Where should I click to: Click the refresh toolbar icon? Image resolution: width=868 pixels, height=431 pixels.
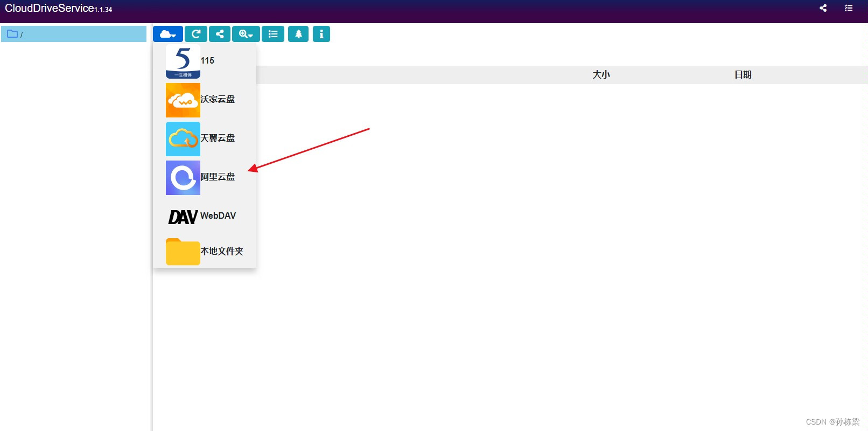coord(196,34)
